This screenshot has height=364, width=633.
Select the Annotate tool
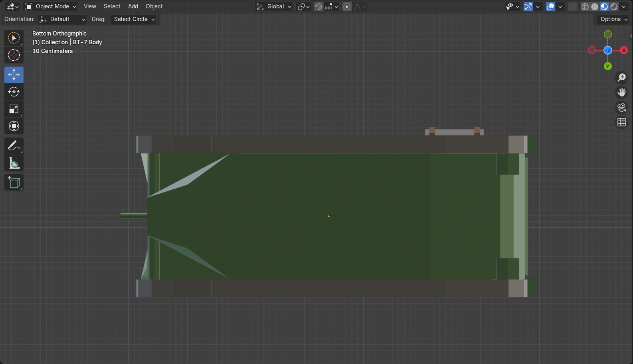(x=14, y=146)
